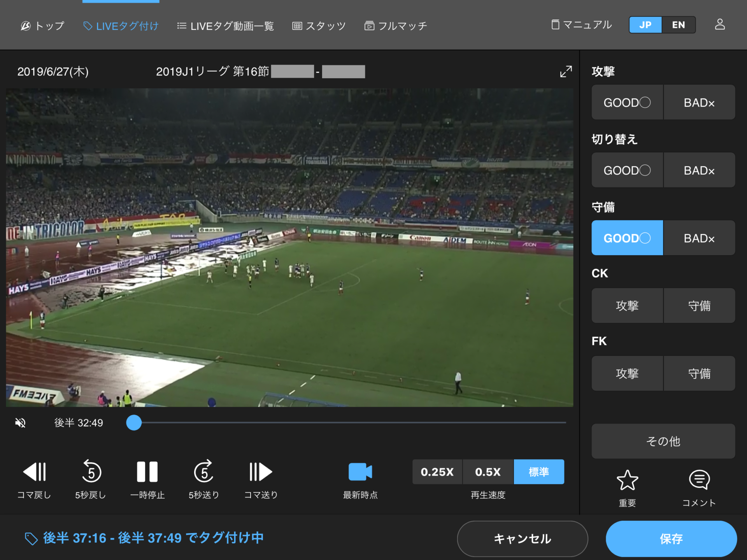Select CK 守備 tag
The height and width of the screenshot is (560, 747).
(699, 306)
